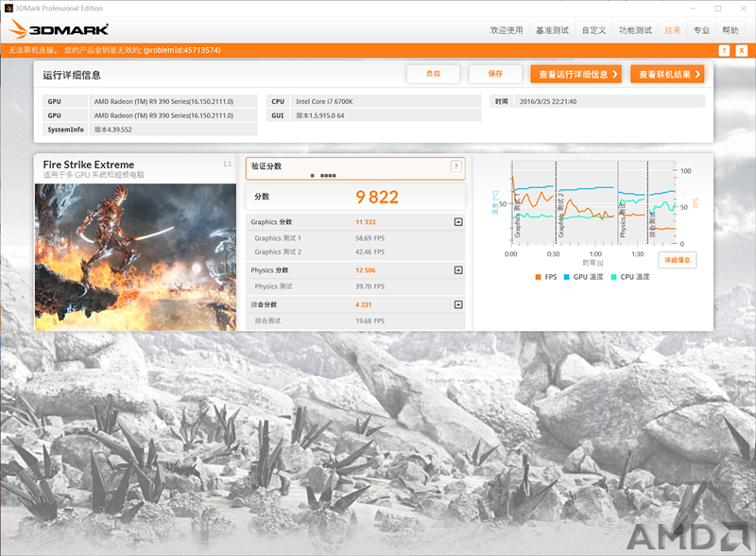Image resolution: width=756 pixels, height=556 pixels.
Task: Collapse the 综合分数 combined score section
Action: tap(458, 304)
